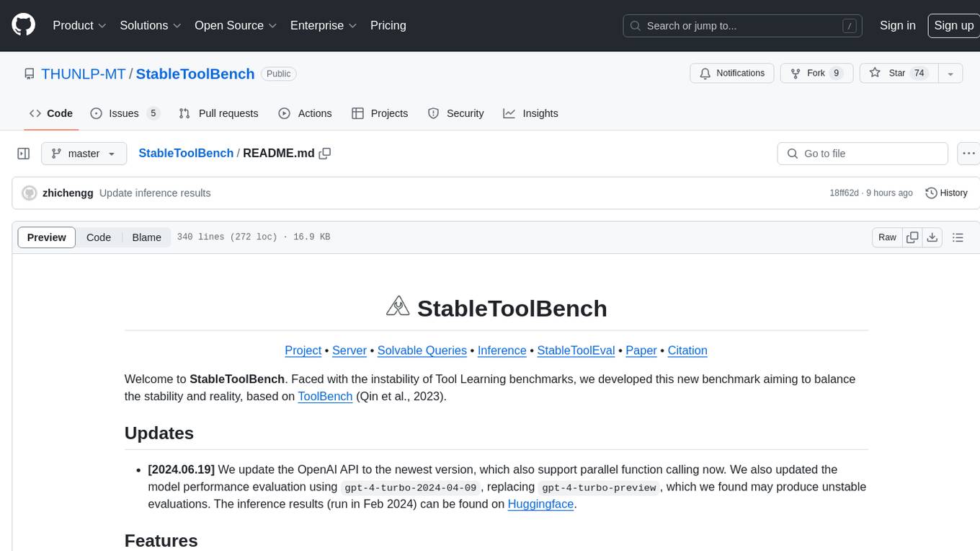Viewport: 980px width, 551px height.
Task: Open the Pull requests tab
Action: [218, 113]
